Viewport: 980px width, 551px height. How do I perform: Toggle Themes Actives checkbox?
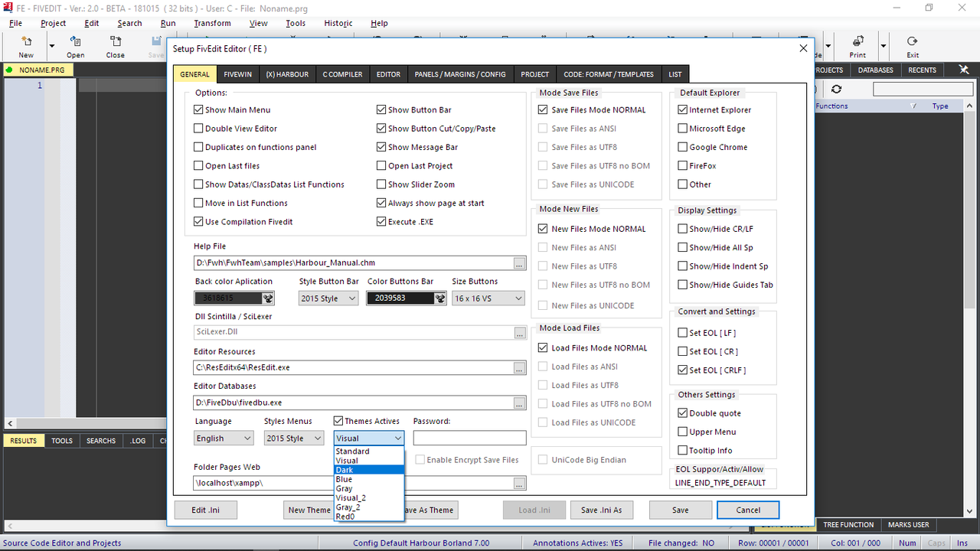[338, 421]
